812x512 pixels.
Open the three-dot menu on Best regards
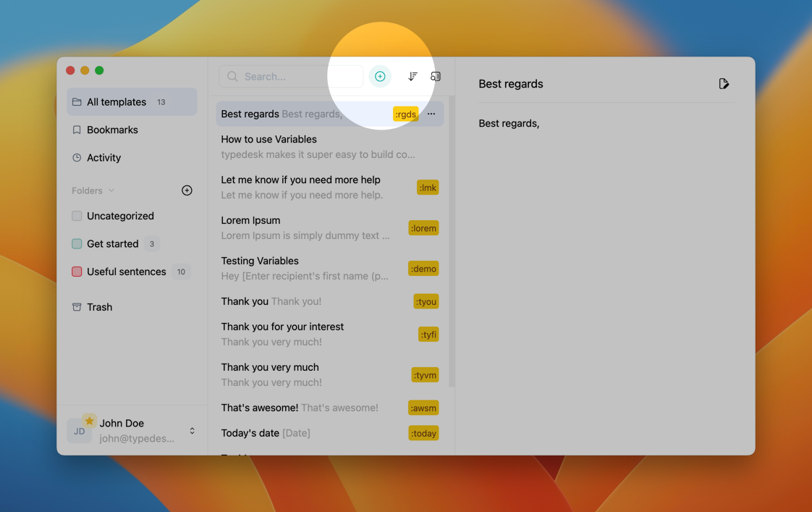click(x=431, y=114)
